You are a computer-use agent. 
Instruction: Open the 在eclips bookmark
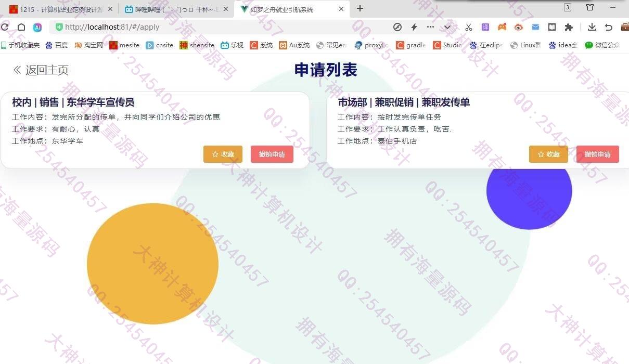(x=486, y=45)
